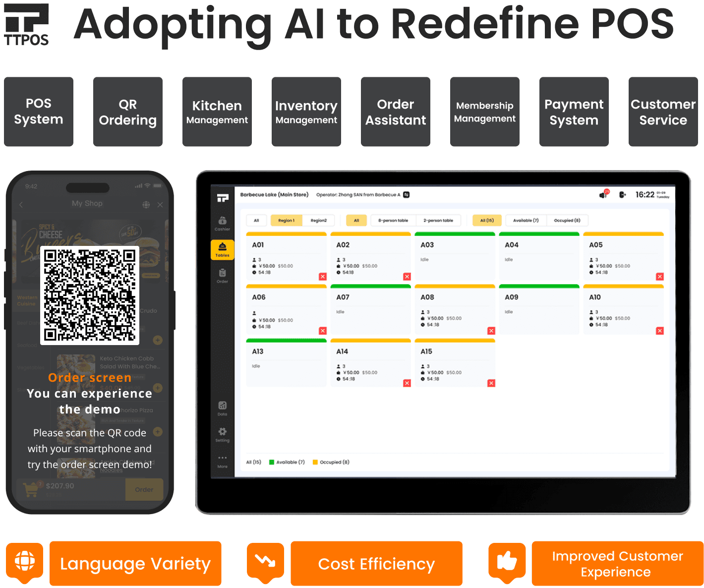Image resolution: width=704 pixels, height=588 pixels.
Task: Click the All (15) legend text at bottom
Action: 254,462
